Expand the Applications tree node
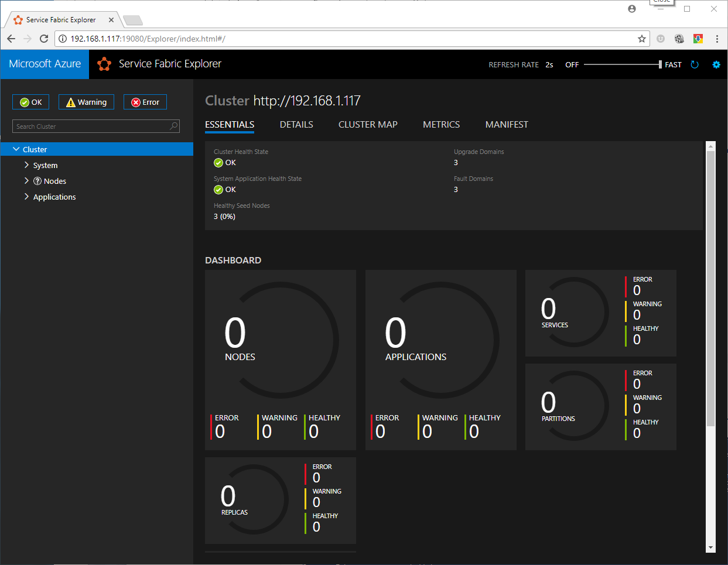The width and height of the screenshot is (728, 565). coord(26,197)
